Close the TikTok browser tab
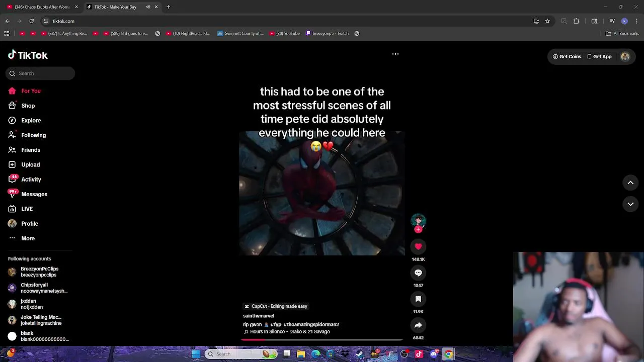644x362 pixels. pyautogui.click(x=156, y=7)
